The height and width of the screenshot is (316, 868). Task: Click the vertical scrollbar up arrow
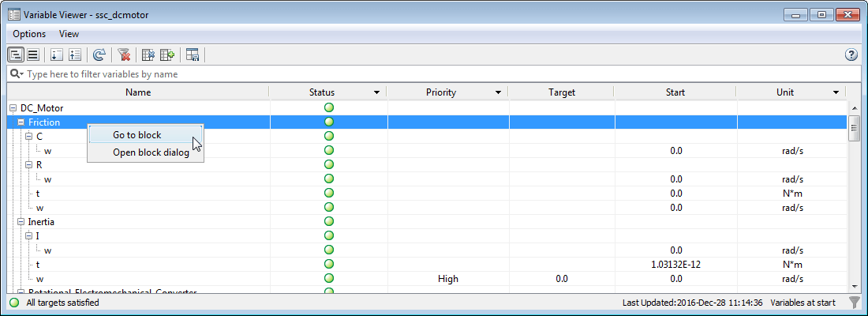tap(854, 107)
